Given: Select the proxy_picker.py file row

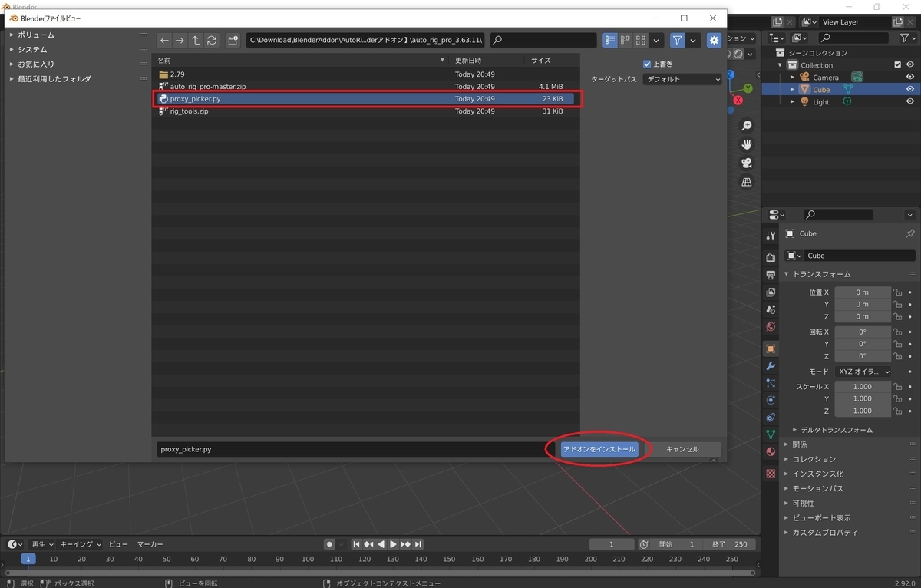Looking at the screenshot, I should point(365,99).
